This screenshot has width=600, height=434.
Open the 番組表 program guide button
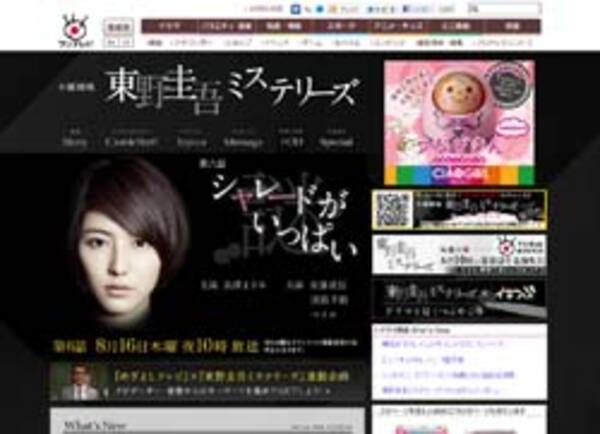(119, 27)
